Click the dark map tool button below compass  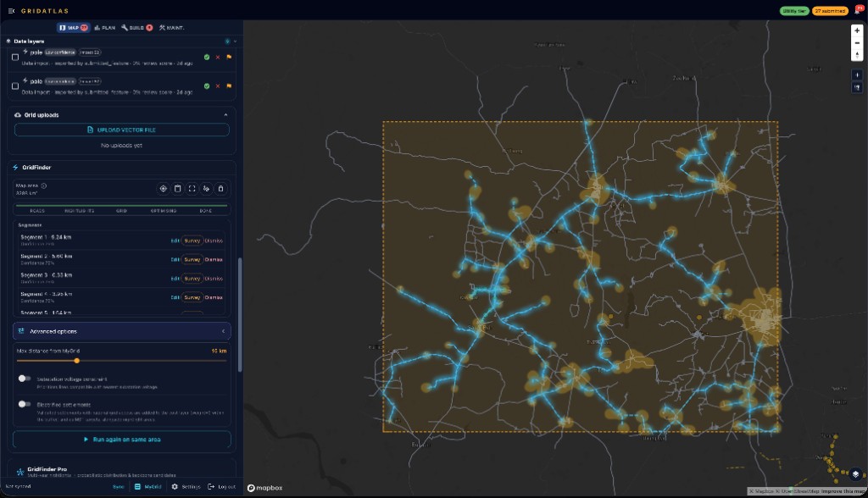(x=857, y=75)
